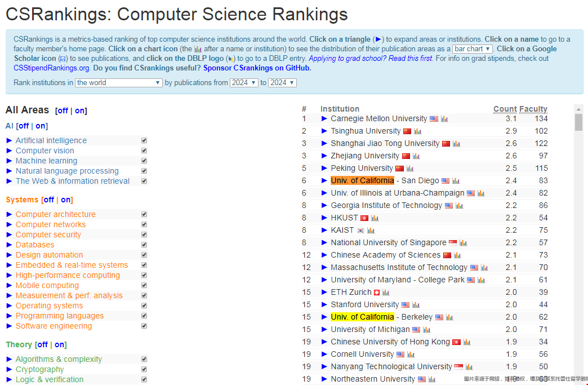Show ETH Zurich chart icon
The width and height of the screenshot is (588, 385).
coord(386,293)
